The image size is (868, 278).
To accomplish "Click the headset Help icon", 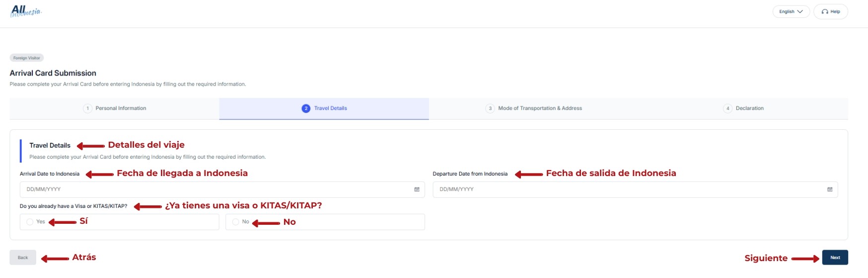I will pyautogui.click(x=825, y=11).
